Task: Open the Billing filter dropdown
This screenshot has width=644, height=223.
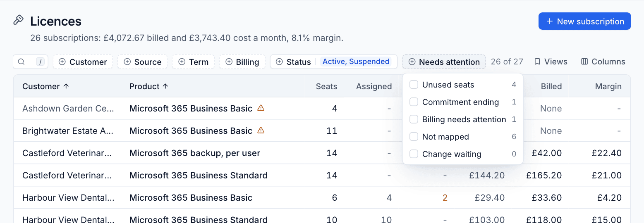Action: [242, 62]
